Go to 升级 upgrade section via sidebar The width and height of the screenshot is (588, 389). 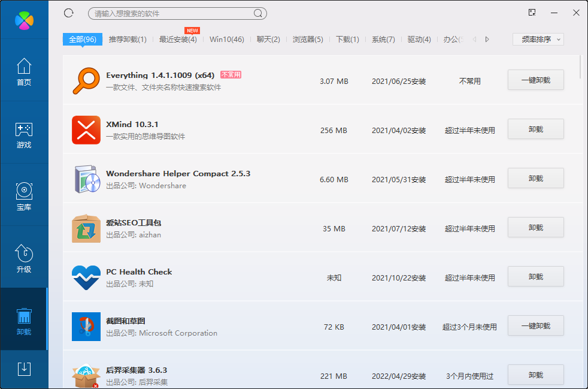[24, 258]
